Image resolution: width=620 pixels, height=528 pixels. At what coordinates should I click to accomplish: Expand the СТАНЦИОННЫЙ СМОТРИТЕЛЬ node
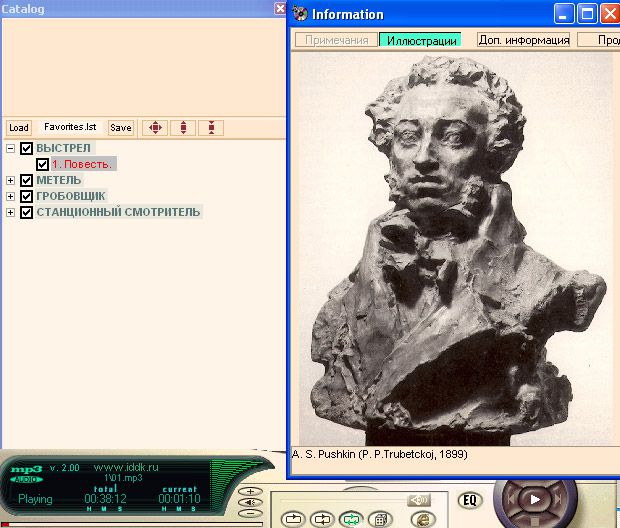click(x=11, y=212)
